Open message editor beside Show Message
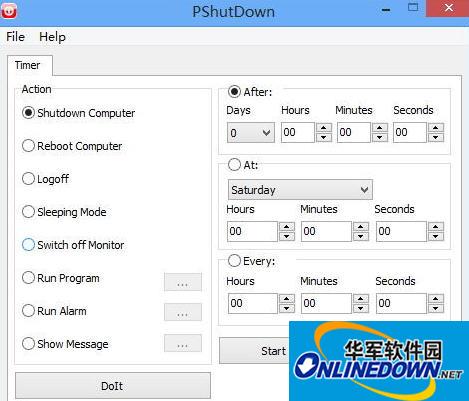Viewport: 469px width, 401px height. 183,343
